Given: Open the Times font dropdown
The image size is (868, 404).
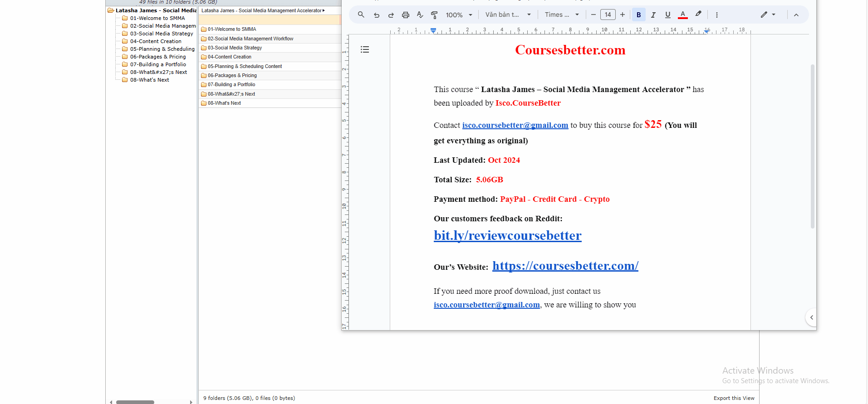Looking at the screenshot, I should coord(562,15).
